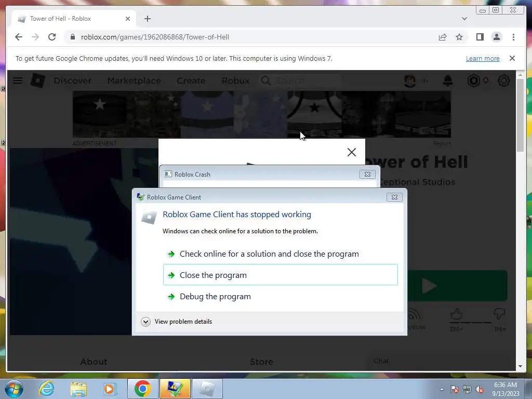
Task: Open Action Center flag icon
Action: click(455, 389)
